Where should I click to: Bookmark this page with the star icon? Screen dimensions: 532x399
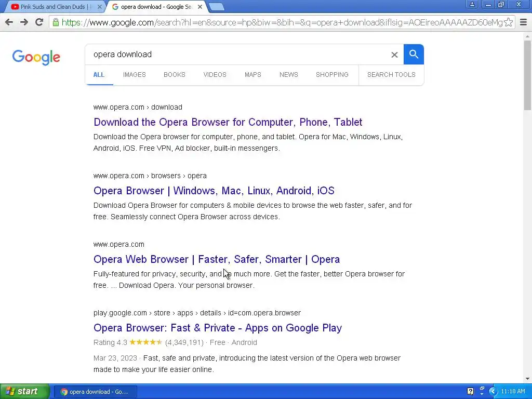[508, 22]
